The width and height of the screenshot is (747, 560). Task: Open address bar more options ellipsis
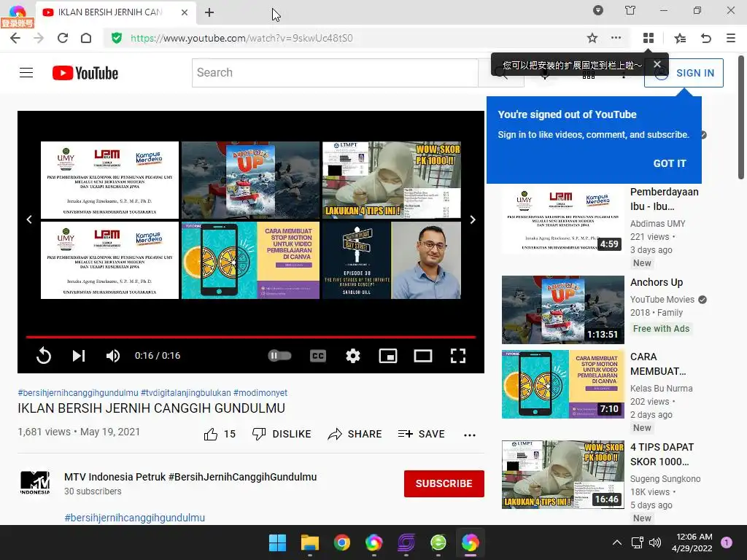[616, 38]
